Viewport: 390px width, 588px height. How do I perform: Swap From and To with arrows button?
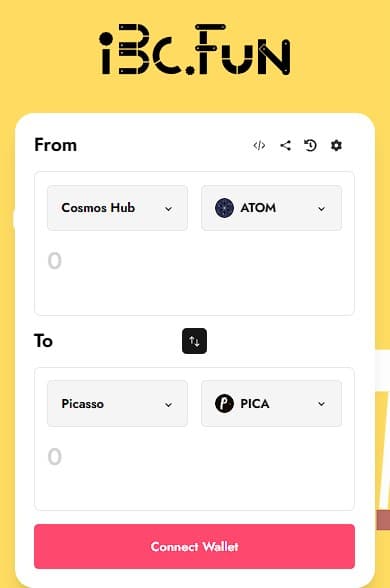pyautogui.click(x=194, y=341)
